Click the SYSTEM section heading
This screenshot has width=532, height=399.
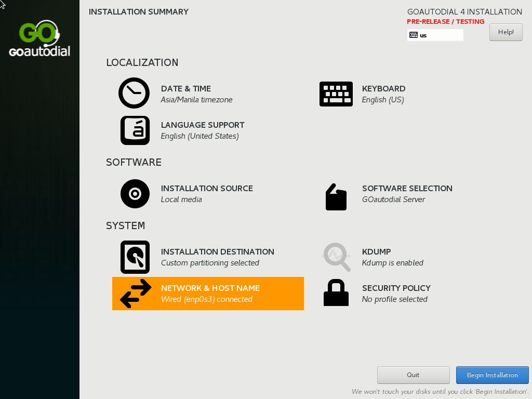pos(126,225)
